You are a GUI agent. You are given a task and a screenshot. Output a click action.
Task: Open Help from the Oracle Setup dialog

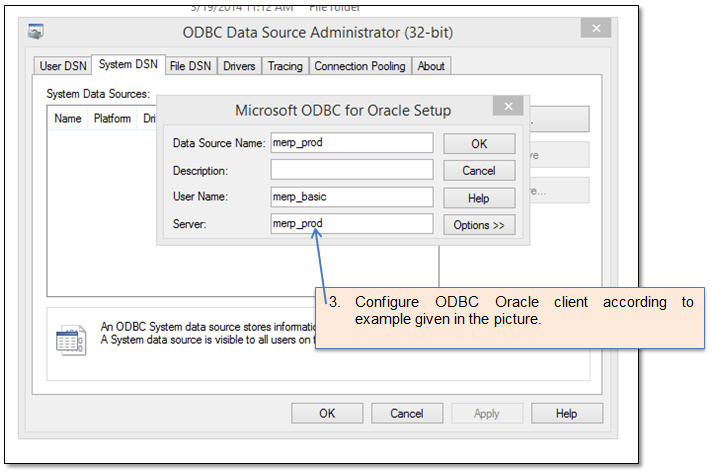[x=479, y=198]
